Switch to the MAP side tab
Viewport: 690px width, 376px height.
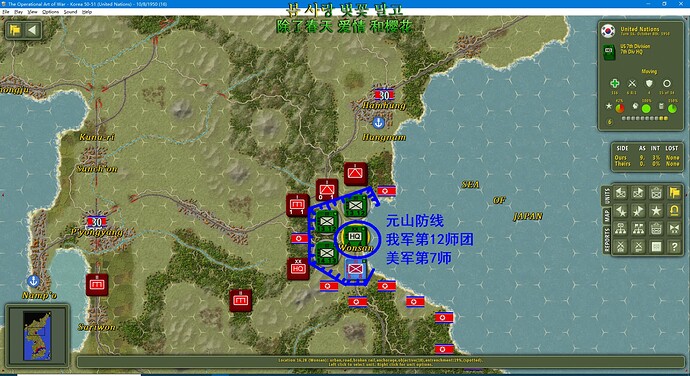click(606, 216)
